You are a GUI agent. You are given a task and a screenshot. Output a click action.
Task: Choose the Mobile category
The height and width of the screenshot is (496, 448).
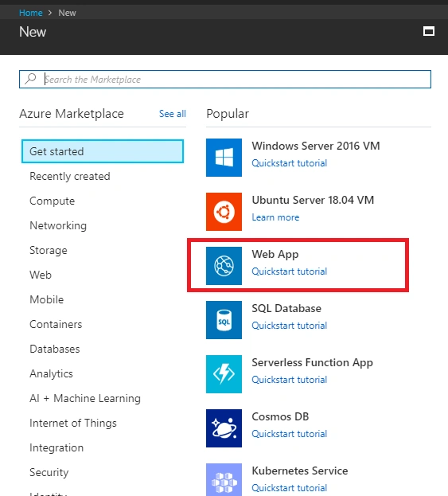pyautogui.click(x=46, y=299)
